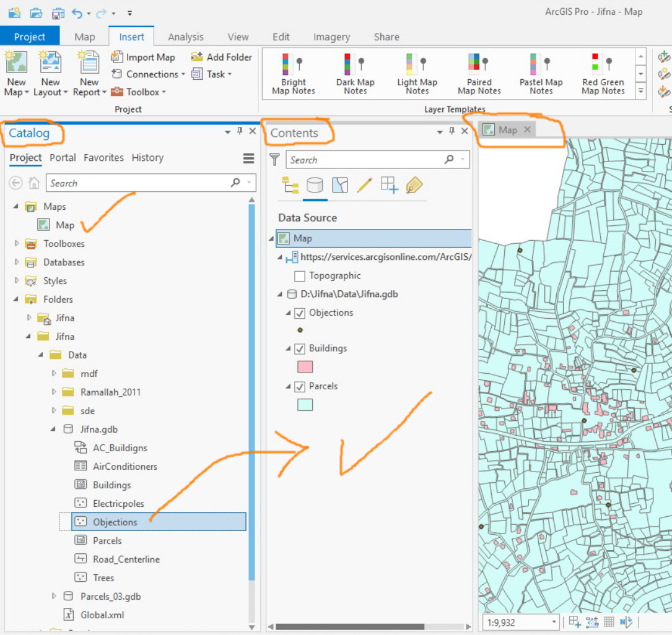
Task: Select Road_Centerline in Catalog tree
Action: (126, 559)
